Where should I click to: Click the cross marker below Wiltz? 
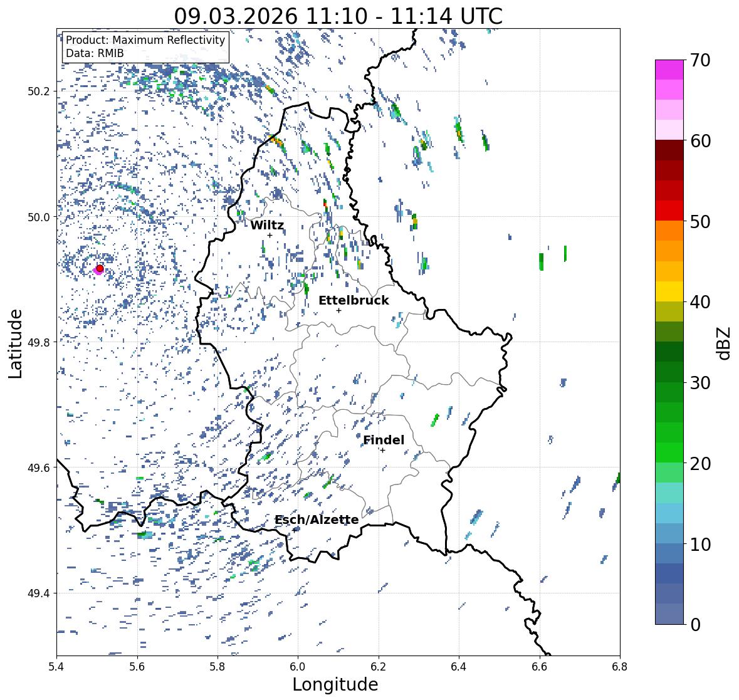pos(270,236)
